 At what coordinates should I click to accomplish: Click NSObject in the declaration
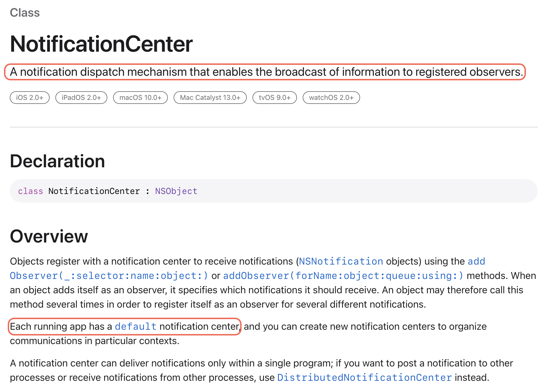click(x=176, y=191)
